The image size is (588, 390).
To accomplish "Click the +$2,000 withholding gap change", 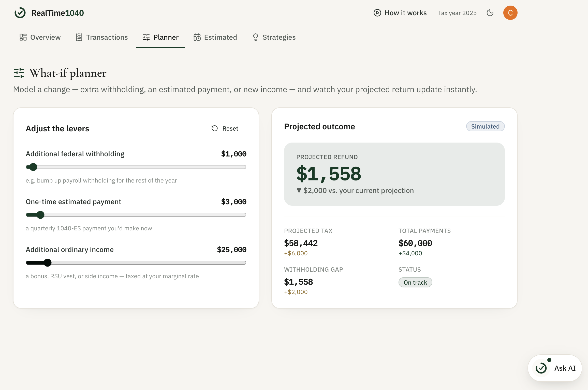I will (296, 292).
